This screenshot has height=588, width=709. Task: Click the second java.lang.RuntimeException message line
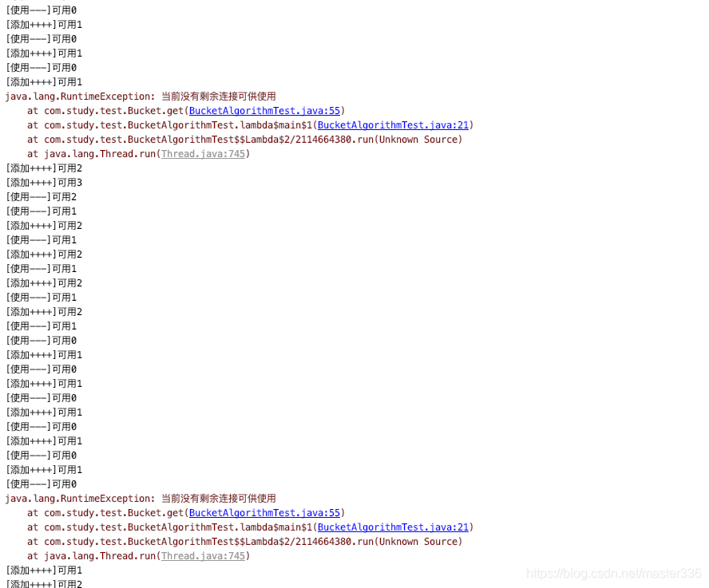pos(141,499)
